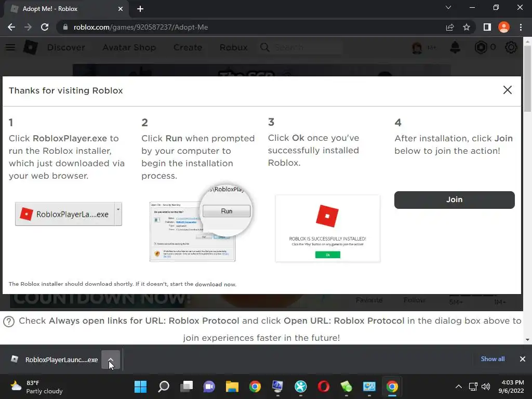Open Windows taskbar search
532x399 pixels.
[x=164, y=387]
